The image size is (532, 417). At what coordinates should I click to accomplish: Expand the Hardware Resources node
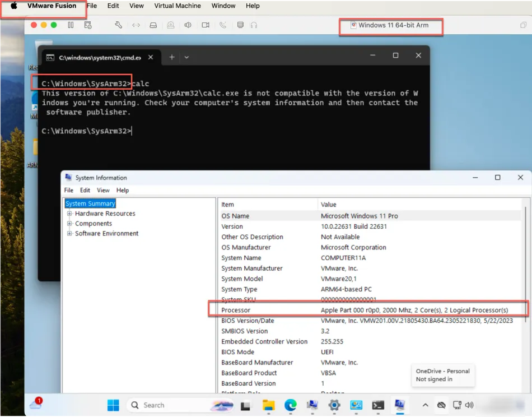[69, 214]
